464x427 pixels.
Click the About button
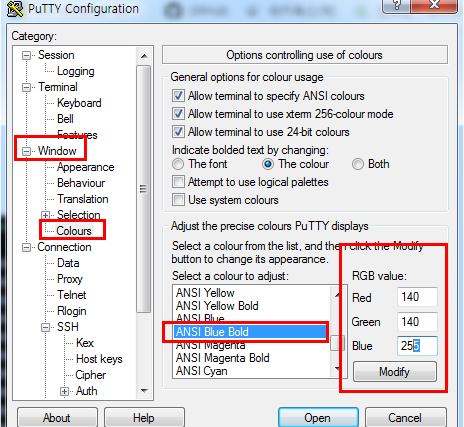(x=57, y=418)
